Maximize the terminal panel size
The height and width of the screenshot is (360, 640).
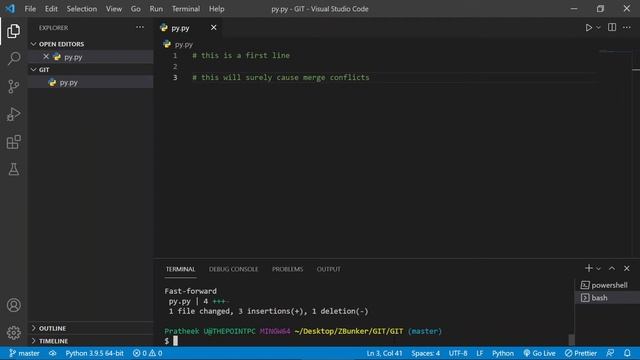point(612,268)
